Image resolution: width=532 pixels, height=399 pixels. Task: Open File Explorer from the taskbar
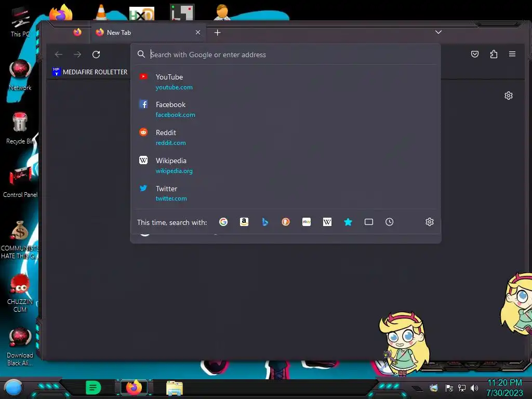pyautogui.click(x=175, y=388)
